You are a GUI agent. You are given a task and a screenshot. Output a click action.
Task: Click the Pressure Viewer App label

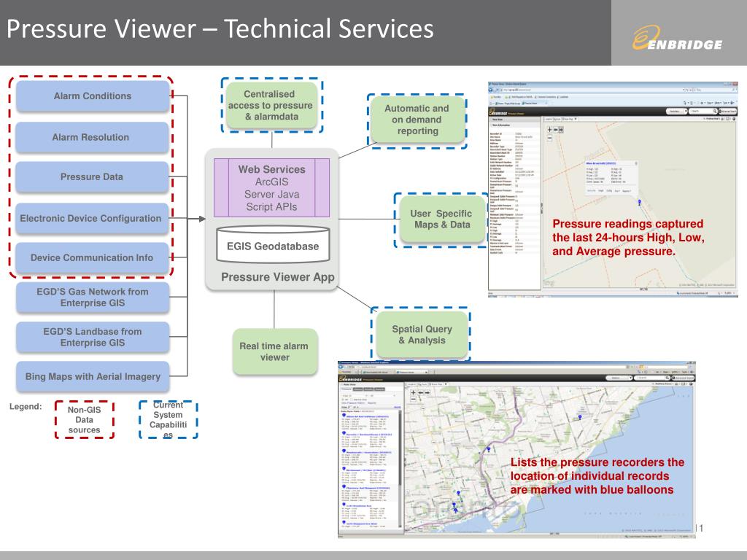tap(278, 277)
